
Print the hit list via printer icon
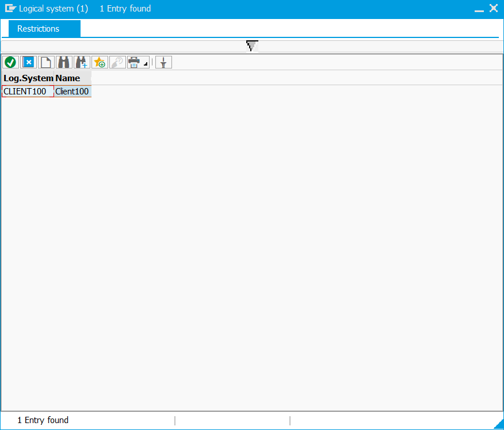tap(134, 62)
